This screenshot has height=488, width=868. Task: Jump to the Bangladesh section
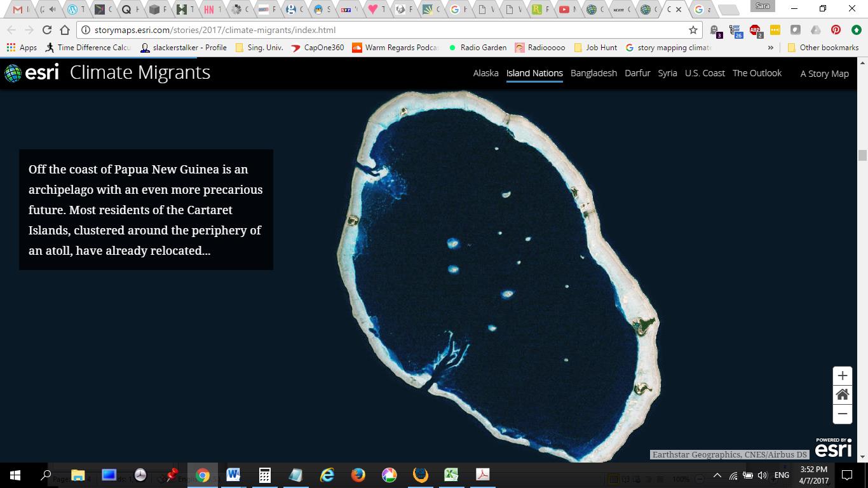click(593, 73)
